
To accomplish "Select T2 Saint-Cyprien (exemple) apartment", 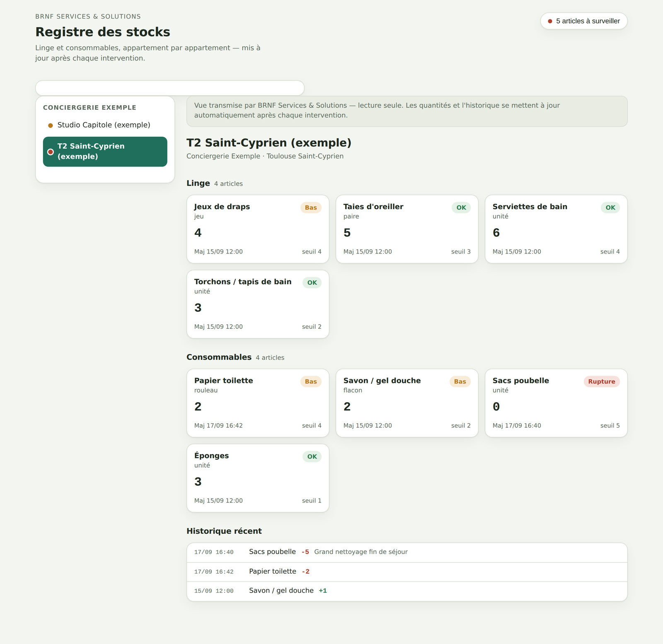I will click(105, 152).
